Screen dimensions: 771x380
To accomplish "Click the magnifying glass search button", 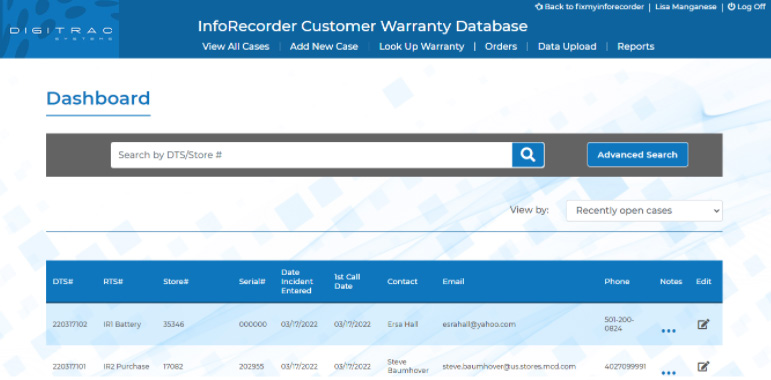I will click(x=528, y=155).
